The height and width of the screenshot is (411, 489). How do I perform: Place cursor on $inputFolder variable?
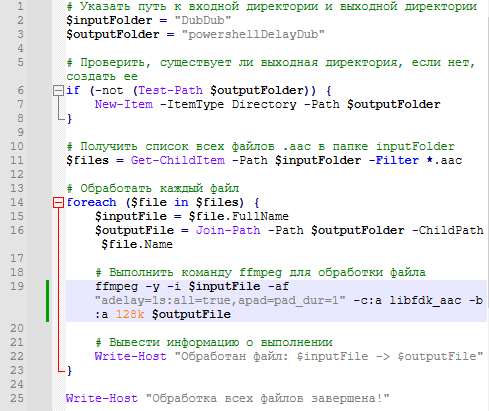tap(109, 20)
